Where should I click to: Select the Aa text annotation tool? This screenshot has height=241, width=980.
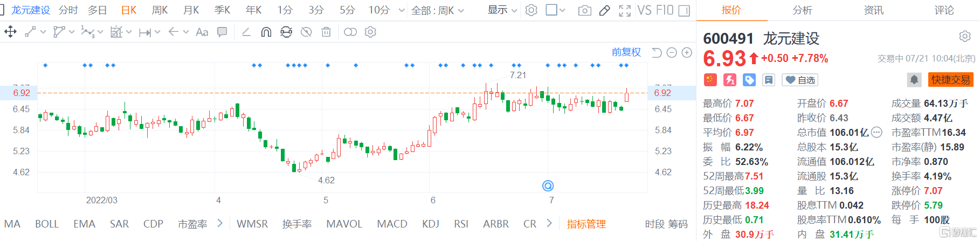[x=202, y=32]
